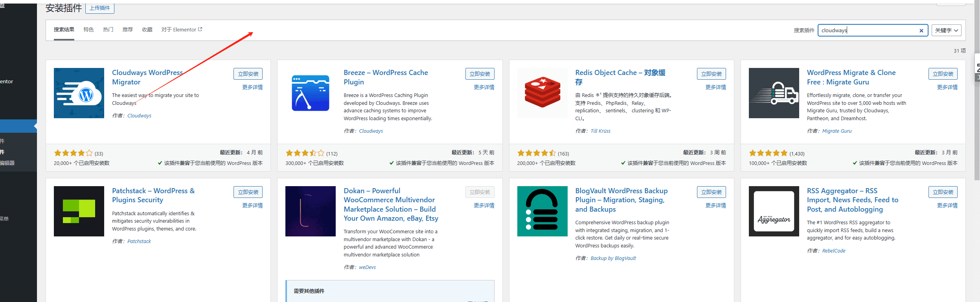This screenshot has width=980, height=302.
Task: Click the Migrate Guru truck icon
Action: click(774, 93)
